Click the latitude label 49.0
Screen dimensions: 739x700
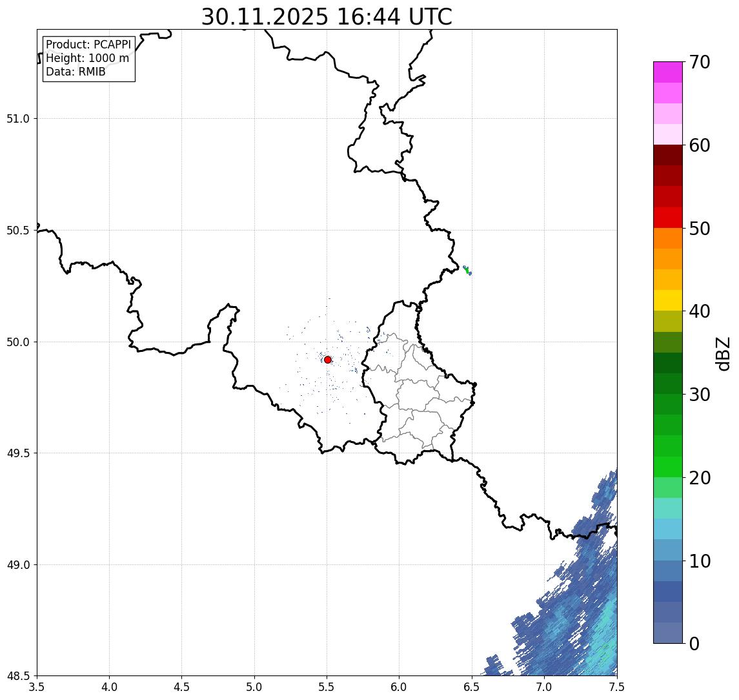tap(18, 564)
